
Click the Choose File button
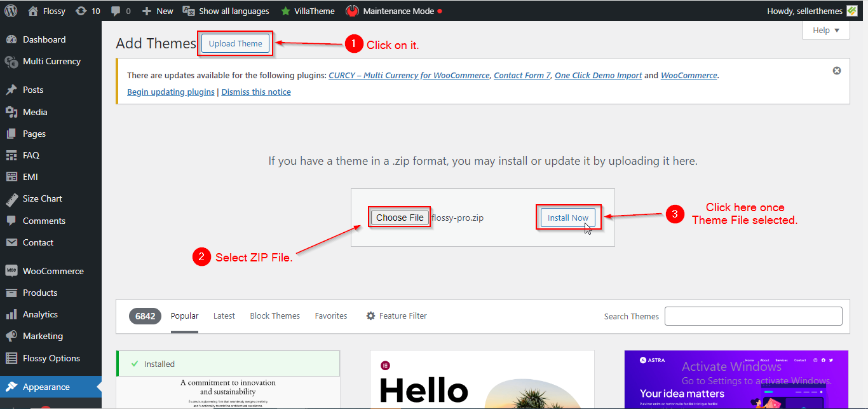(400, 218)
